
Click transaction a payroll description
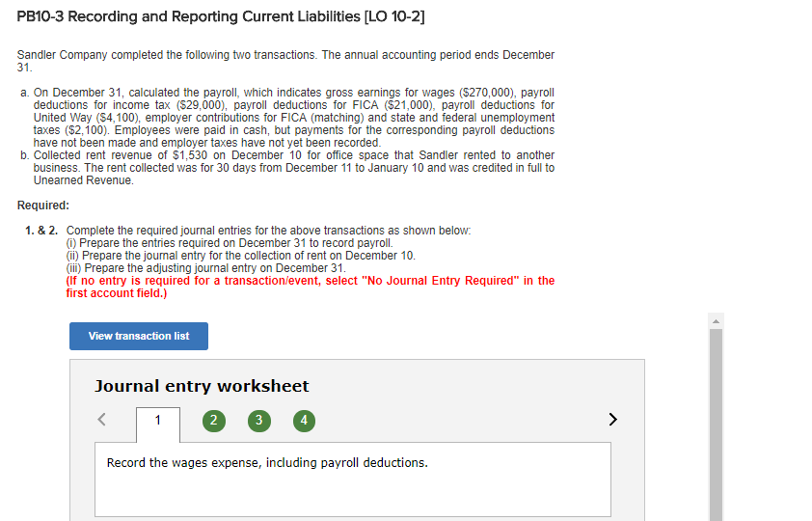click(293, 118)
